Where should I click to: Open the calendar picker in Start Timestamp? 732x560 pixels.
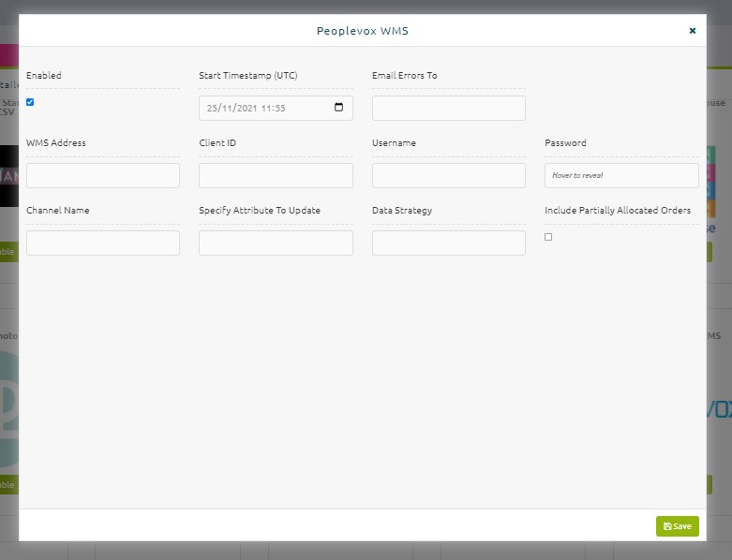pyautogui.click(x=338, y=108)
